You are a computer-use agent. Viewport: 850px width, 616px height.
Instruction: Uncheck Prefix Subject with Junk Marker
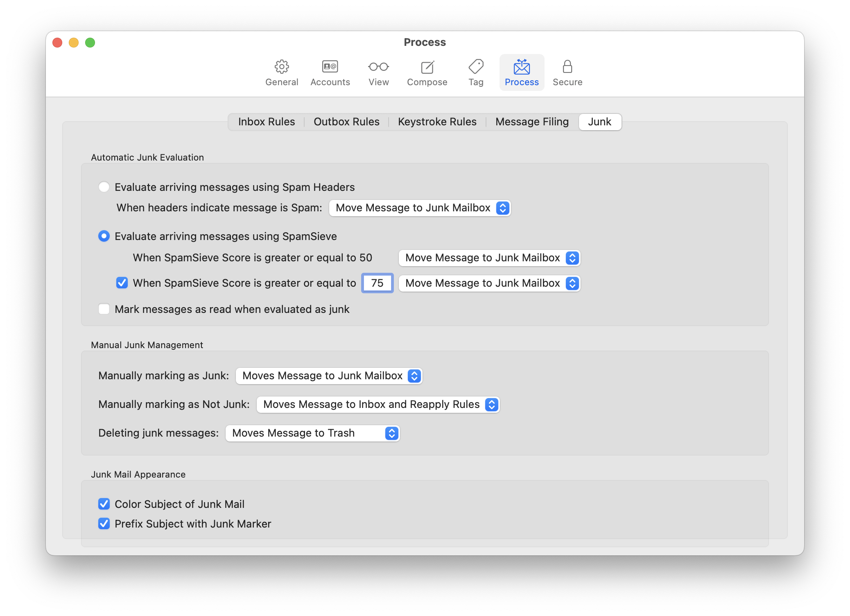(104, 524)
